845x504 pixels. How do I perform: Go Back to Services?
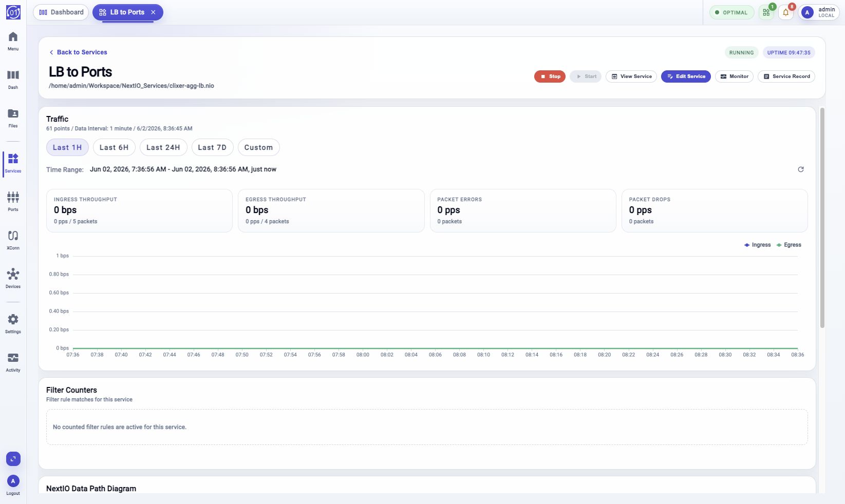pyautogui.click(x=78, y=52)
